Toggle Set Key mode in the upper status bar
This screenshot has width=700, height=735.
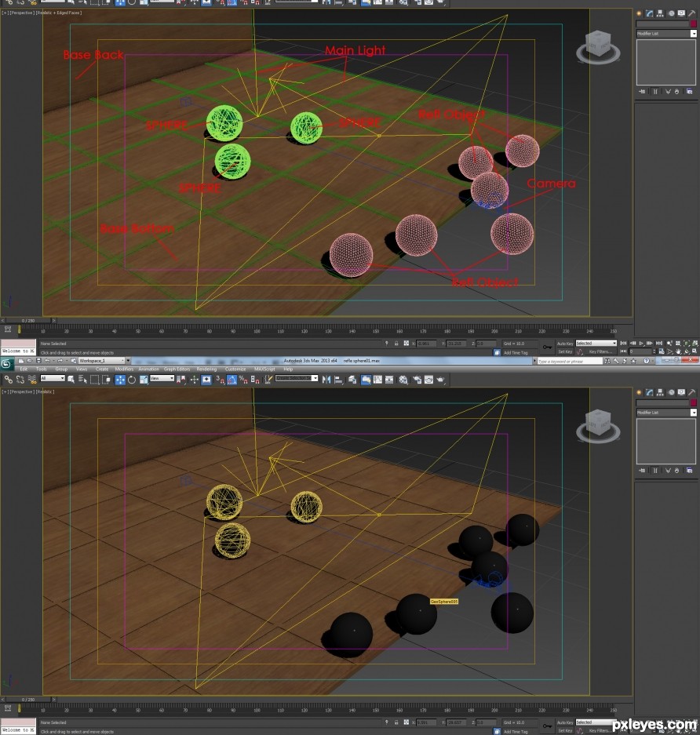click(x=565, y=351)
